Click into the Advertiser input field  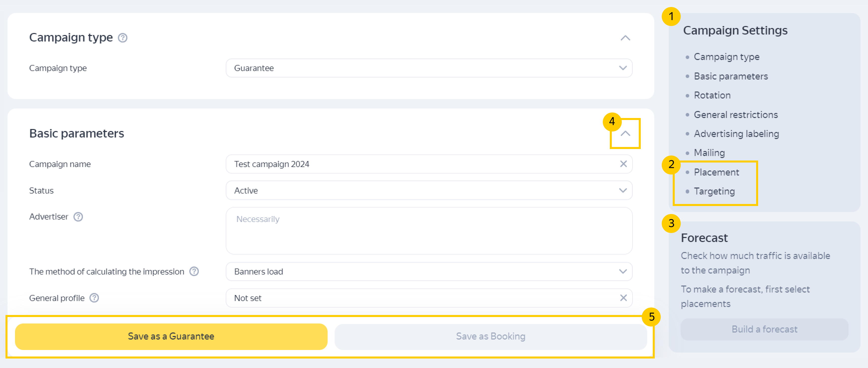point(429,231)
